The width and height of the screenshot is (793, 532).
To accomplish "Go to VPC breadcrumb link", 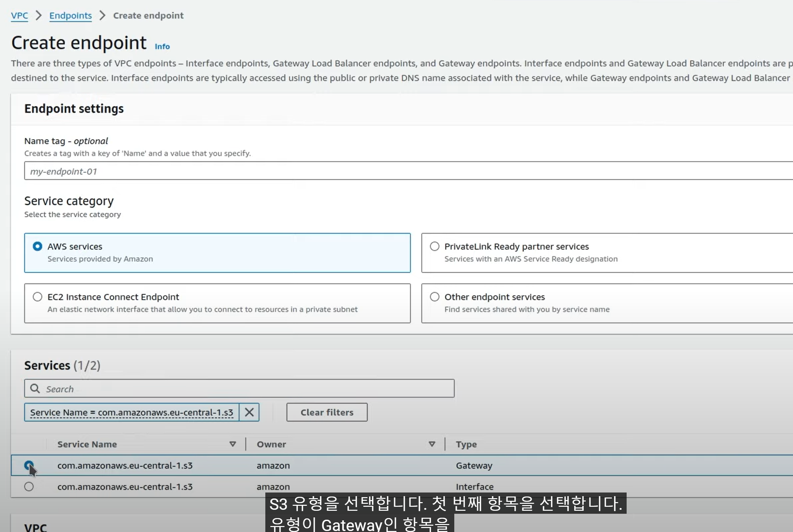I will tap(19, 16).
